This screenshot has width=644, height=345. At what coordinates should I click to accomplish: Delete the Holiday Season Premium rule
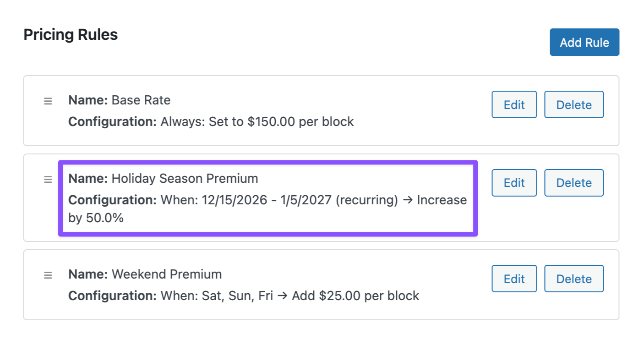tap(573, 183)
